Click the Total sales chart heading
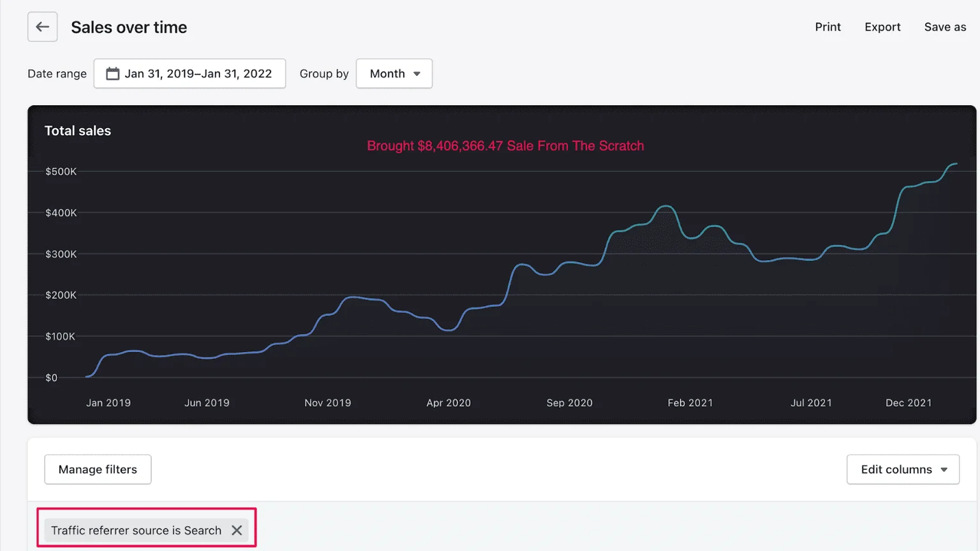Image resolution: width=980 pixels, height=551 pixels. click(78, 131)
